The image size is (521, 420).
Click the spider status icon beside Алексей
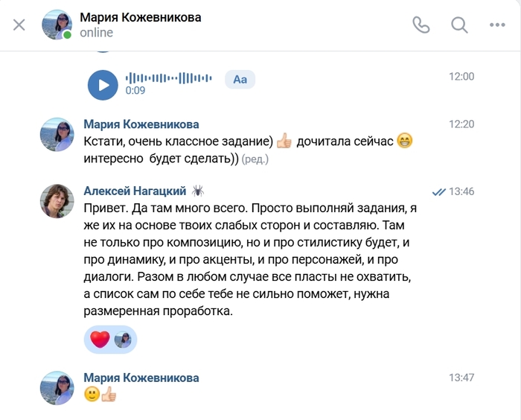pos(198,191)
